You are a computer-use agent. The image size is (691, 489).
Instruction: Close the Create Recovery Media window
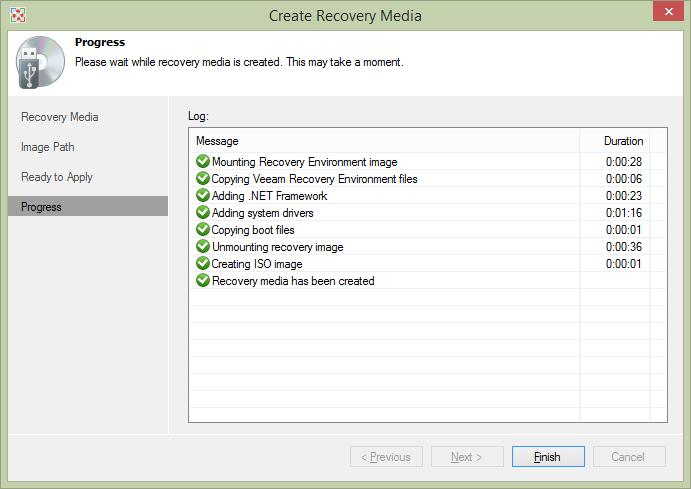click(661, 14)
